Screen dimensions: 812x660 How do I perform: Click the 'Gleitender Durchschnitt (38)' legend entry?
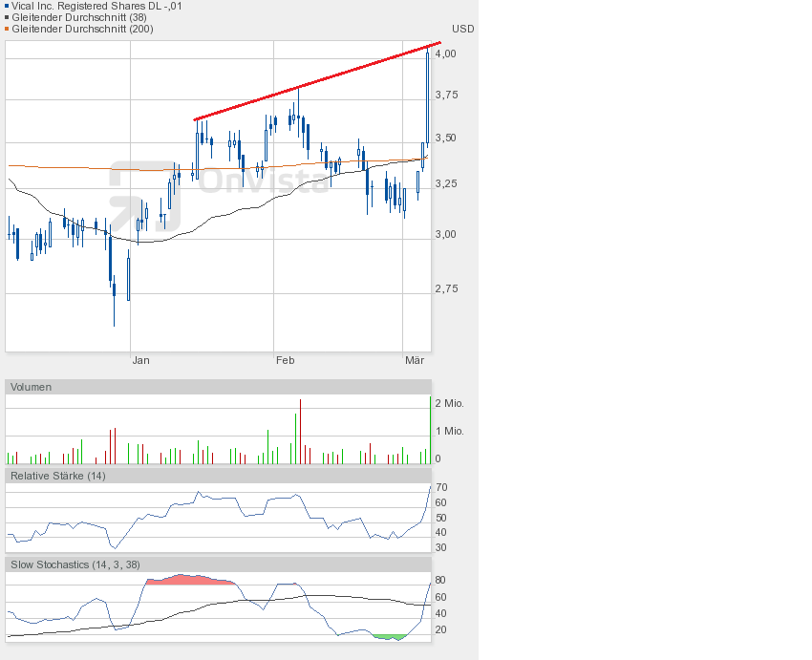[x=79, y=17]
